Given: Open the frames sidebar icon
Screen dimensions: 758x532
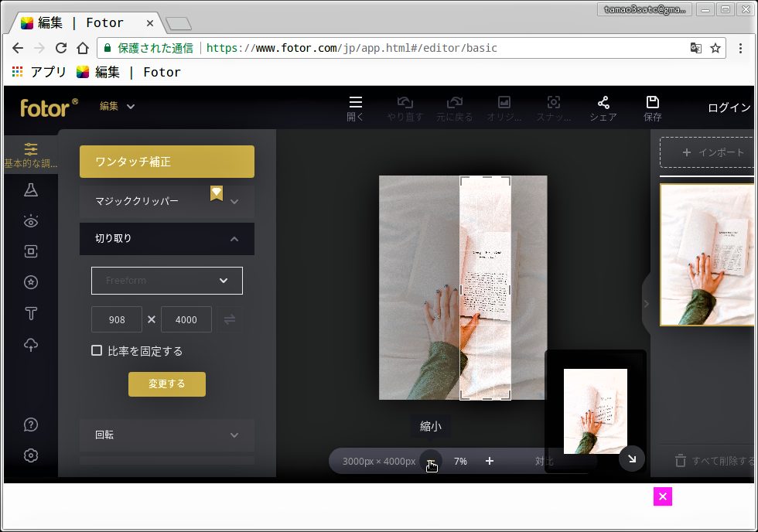Looking at the screenshot, I should (31, 251).
